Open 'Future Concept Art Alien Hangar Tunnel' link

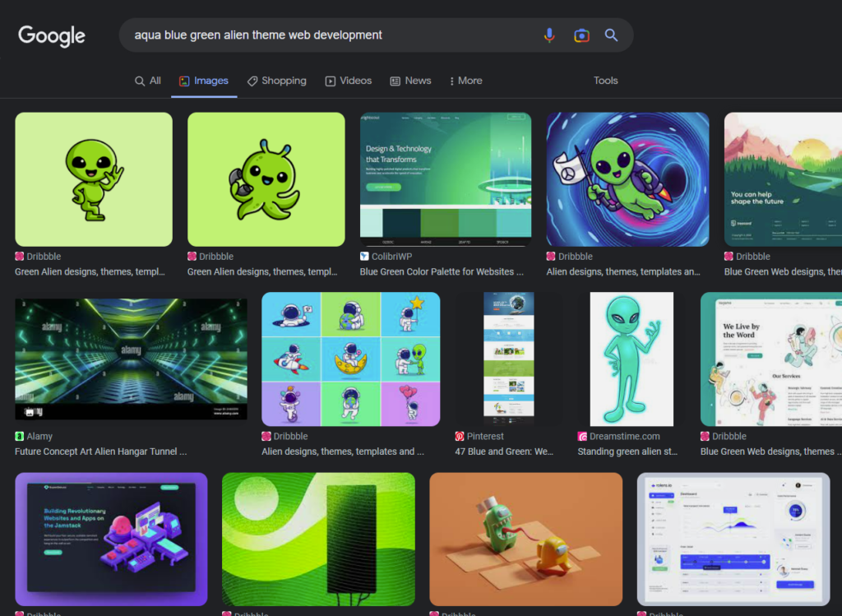100,452
